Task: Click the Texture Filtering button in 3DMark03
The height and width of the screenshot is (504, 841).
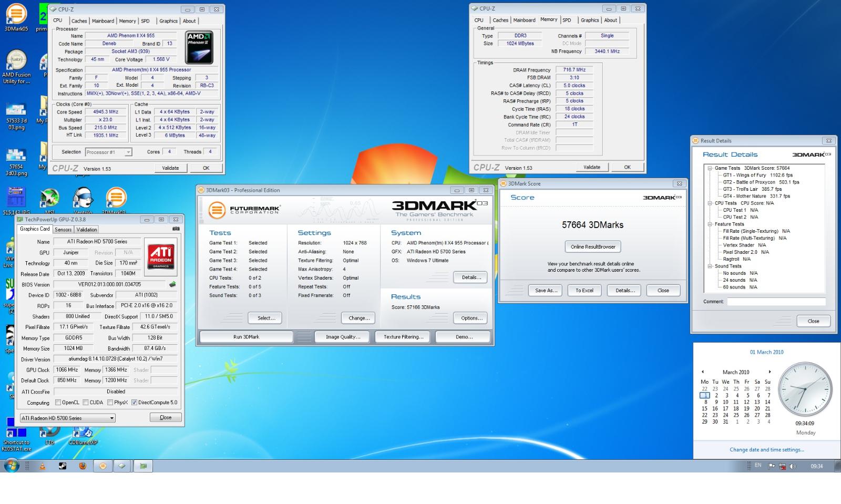Action: click(x=403, y=337)
